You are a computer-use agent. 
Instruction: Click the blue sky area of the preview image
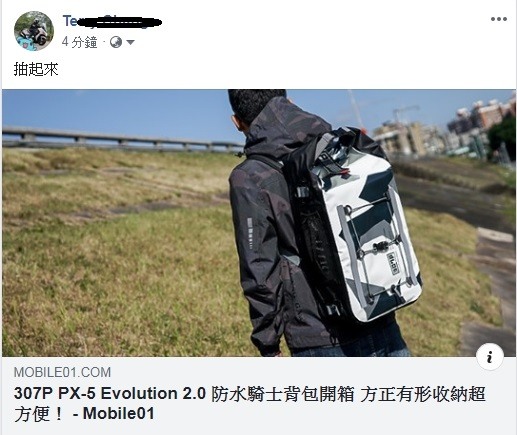pyautogui.click(x=117, y=110)
